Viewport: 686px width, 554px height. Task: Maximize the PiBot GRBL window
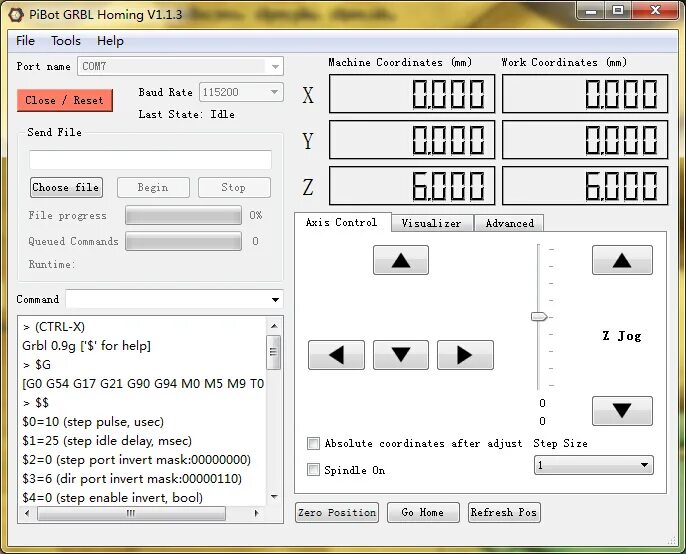pos(618,11)
